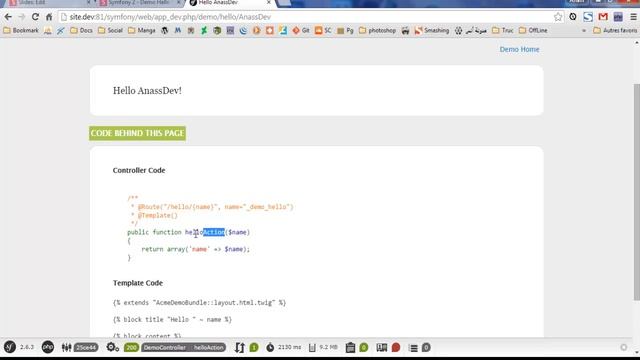Open the logs book icon panel
Screen dimensions: 640x360
click(382, 347)
